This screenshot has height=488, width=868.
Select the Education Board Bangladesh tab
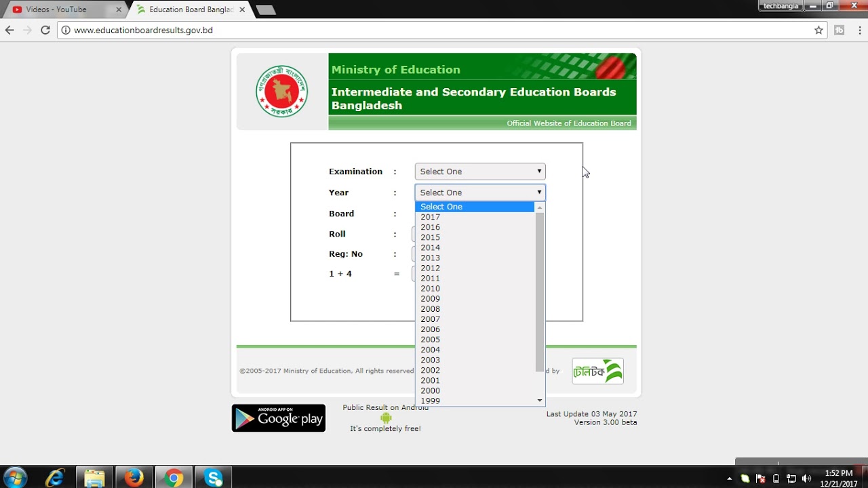[x=191, y=9]
